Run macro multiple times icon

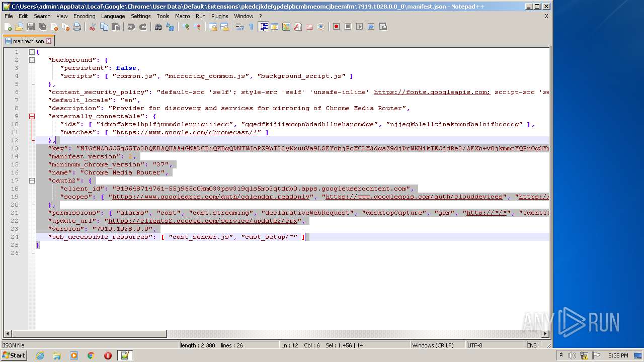click(371, 27)
